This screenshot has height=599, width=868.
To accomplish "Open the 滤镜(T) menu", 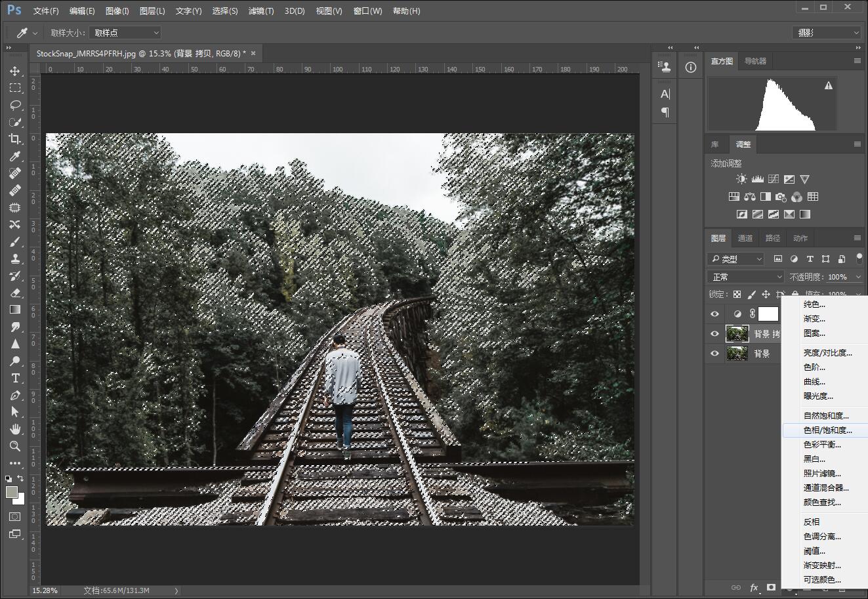I will pyautogui.click(x=261, y=11).
